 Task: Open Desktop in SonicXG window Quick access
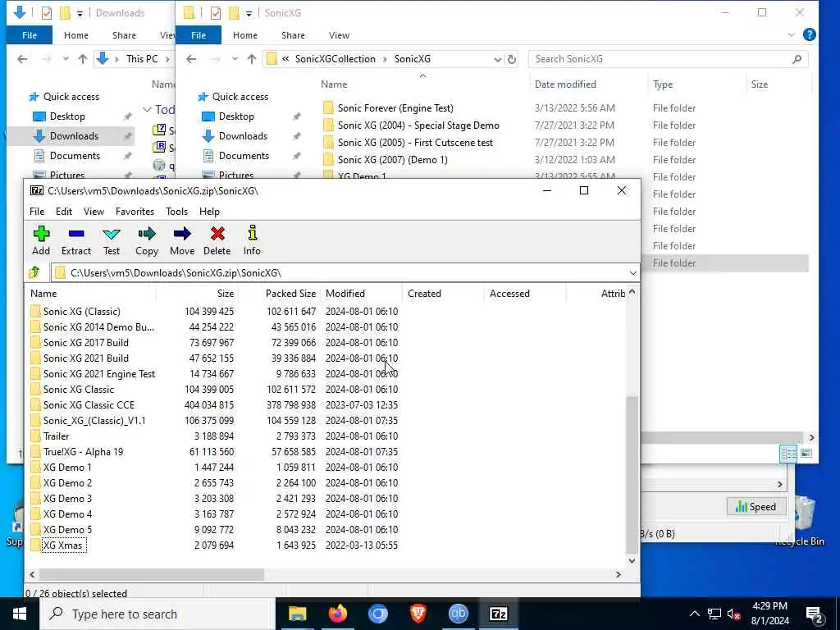tap(236, 116)
